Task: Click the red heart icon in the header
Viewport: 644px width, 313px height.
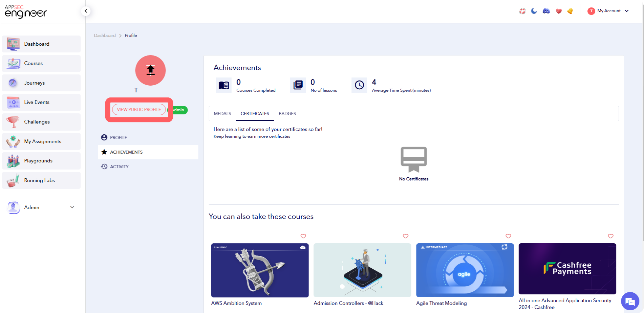Action: tap(559, 11)
